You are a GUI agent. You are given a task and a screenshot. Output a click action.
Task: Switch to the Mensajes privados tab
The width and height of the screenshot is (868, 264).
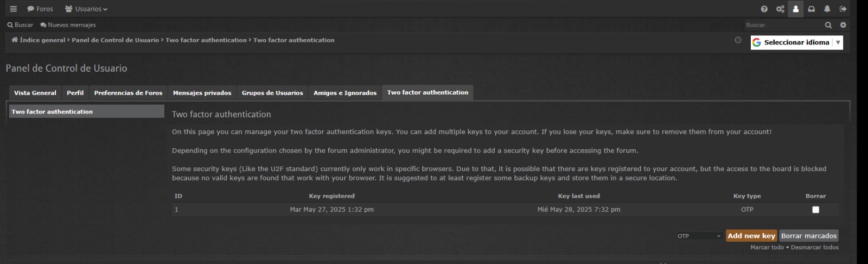pyautogui.click(x=202, y=93)
